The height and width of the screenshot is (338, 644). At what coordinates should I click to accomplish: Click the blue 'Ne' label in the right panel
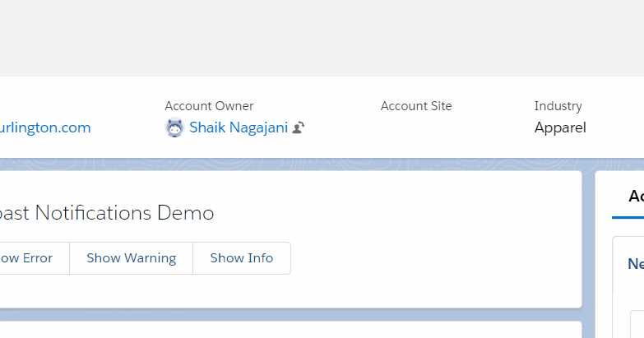(x=635, y=264)
